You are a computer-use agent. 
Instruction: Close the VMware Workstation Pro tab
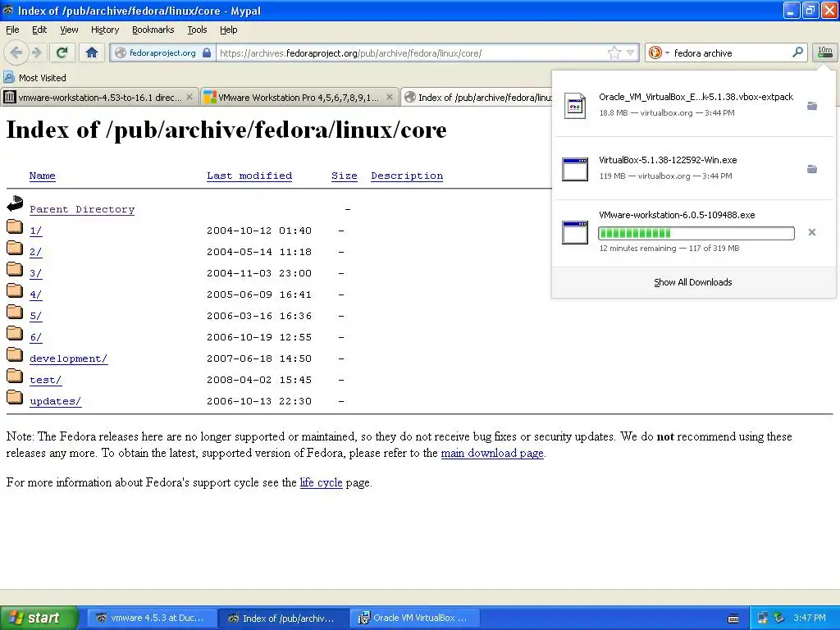(390, 97)
